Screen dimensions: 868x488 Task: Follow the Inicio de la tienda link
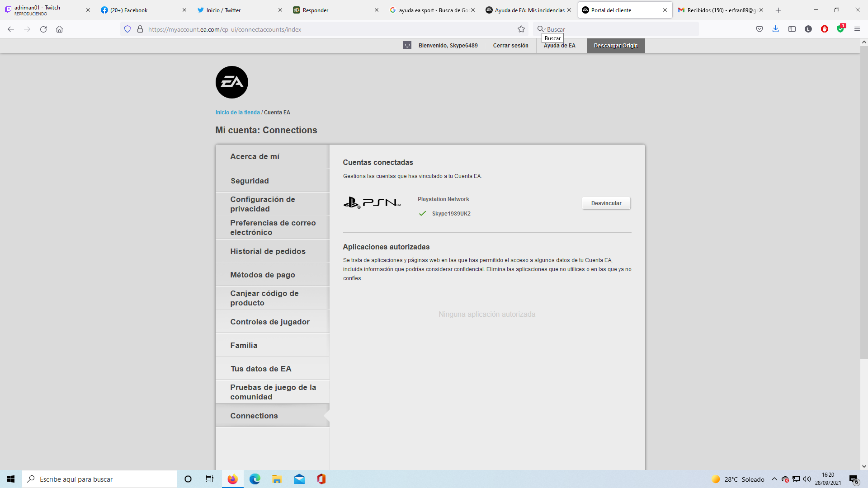click(x=237, y=113)
